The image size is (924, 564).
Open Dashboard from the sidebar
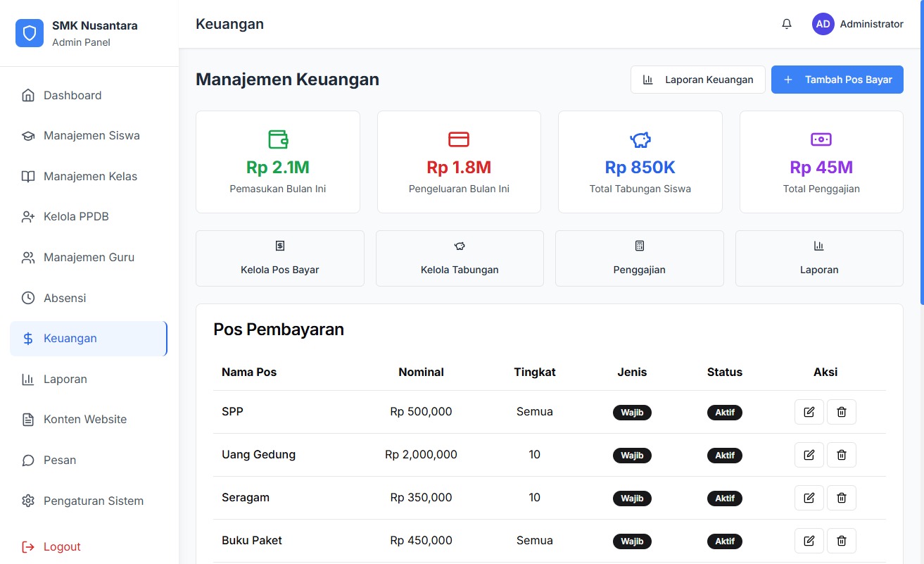72,96
